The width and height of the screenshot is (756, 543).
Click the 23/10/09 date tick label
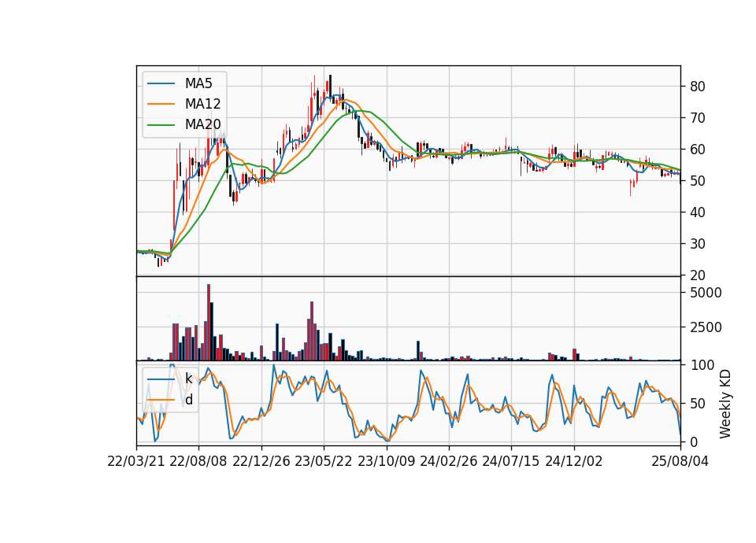click(386, 461)
